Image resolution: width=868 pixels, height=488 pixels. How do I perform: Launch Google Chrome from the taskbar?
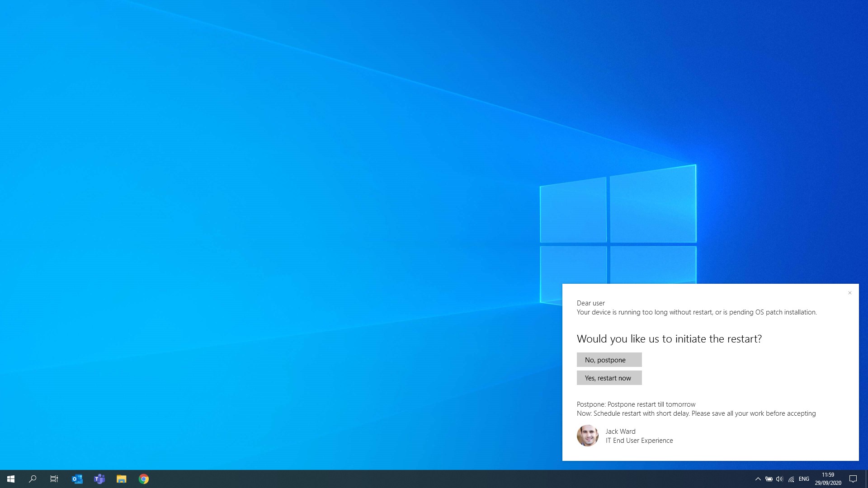coord(144,479)
